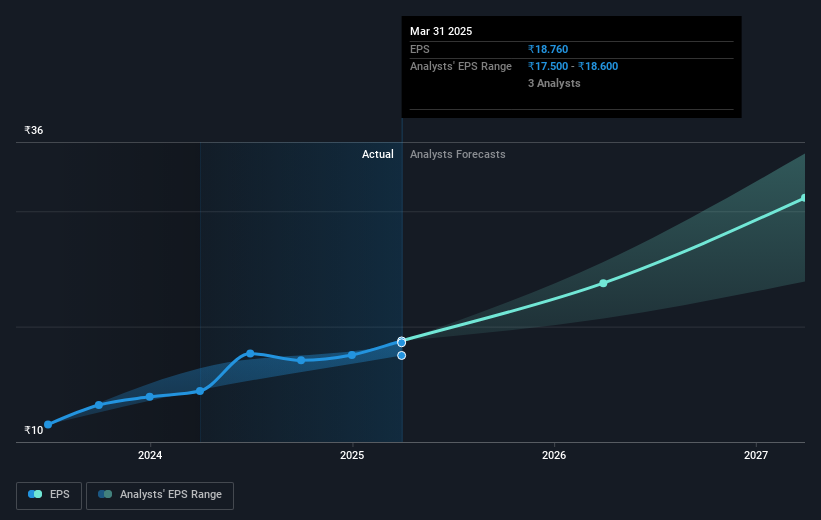Click the Analysts Forecasts label
The width and height of the screenshot is (821, 520).
458,154
